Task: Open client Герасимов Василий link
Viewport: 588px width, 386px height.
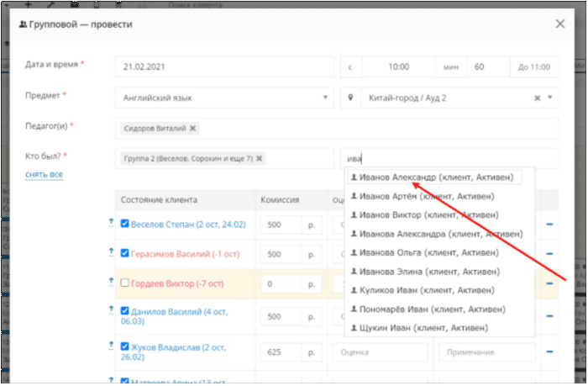Action: [186, 254]
